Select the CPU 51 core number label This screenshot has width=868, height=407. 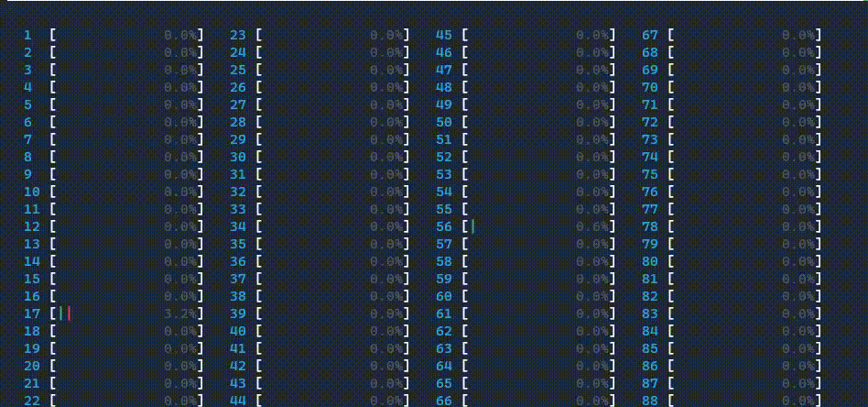coord(444,139)
